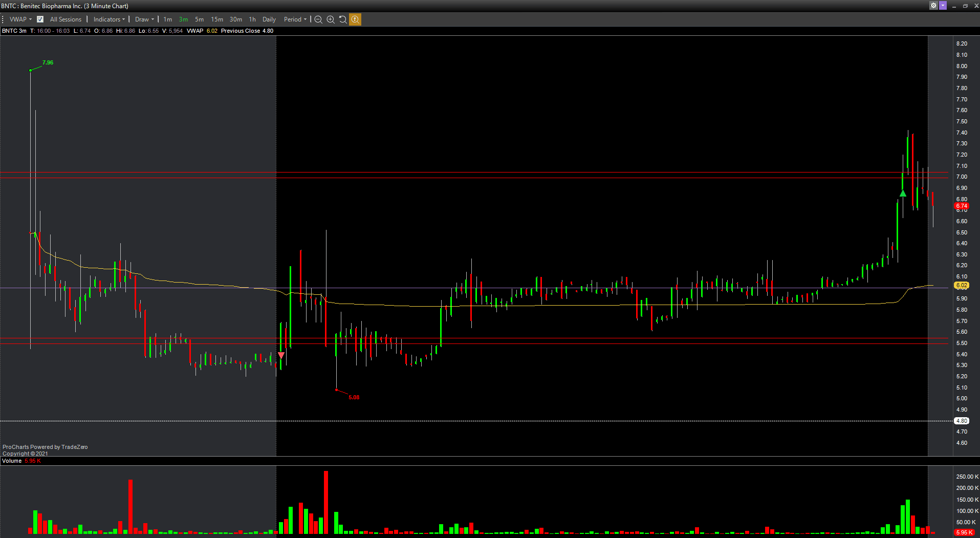Click the red sell arrow marker

(x=281, y=355)
